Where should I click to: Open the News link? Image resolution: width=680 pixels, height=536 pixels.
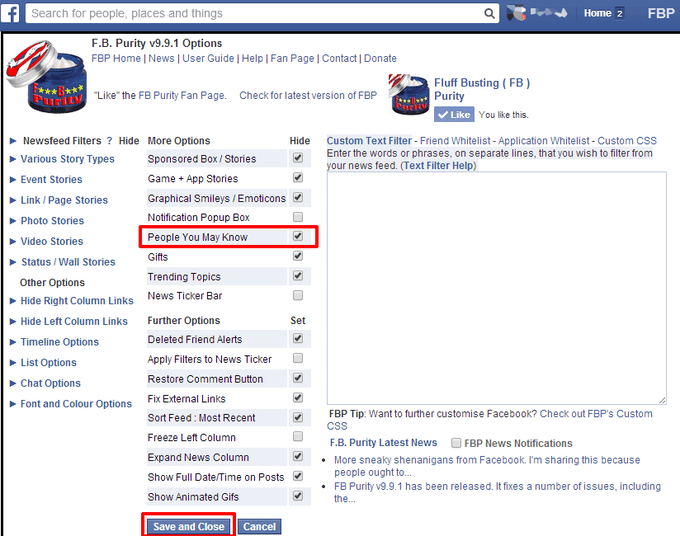click(161, 59)
